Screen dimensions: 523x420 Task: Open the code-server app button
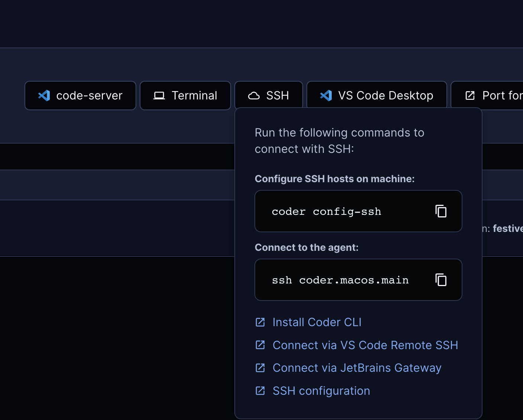point(80,95)
